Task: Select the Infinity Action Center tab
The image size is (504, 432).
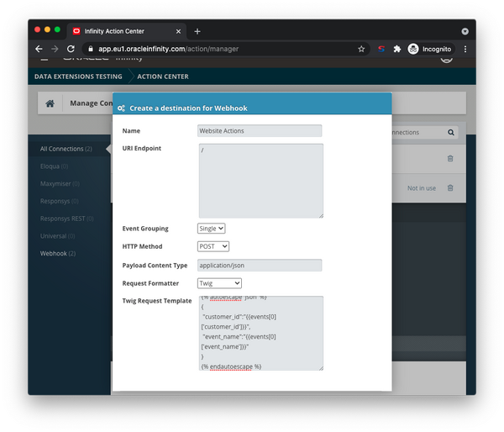Action: pyautogui.click(x=126, y=31)
